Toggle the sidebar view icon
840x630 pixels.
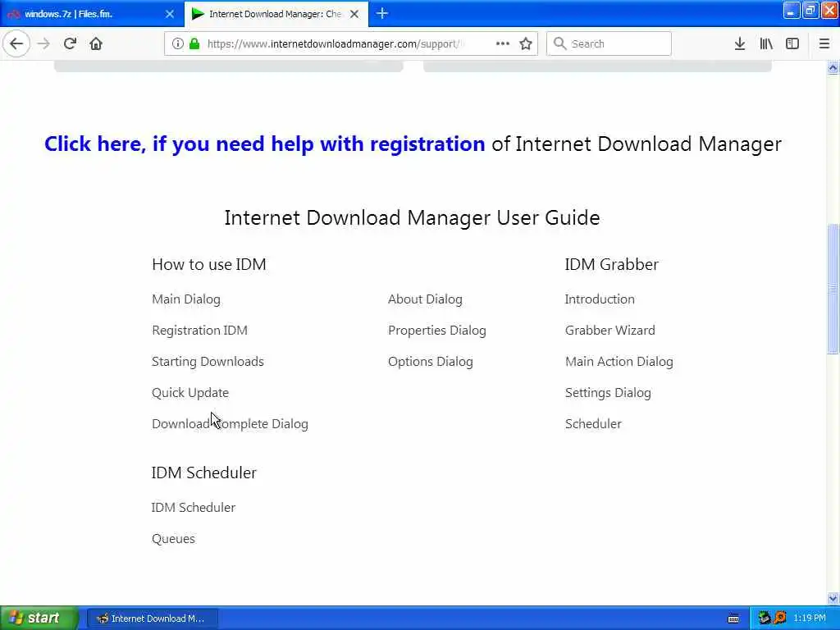click(x=792, y=43)
